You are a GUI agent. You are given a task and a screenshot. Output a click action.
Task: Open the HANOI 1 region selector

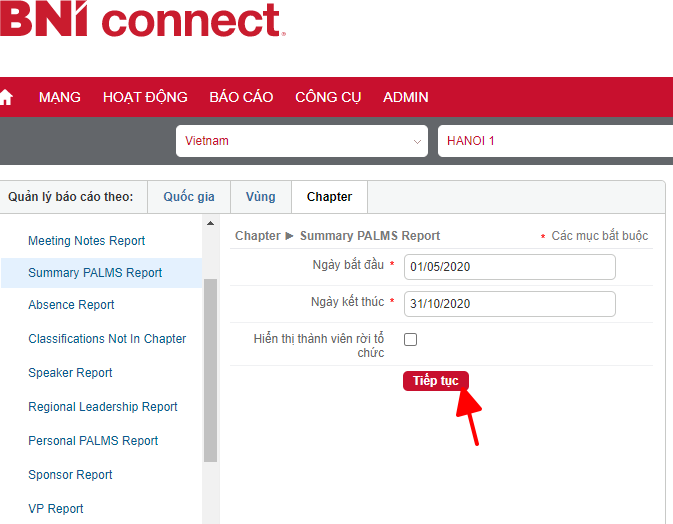[x=555, y=141]
